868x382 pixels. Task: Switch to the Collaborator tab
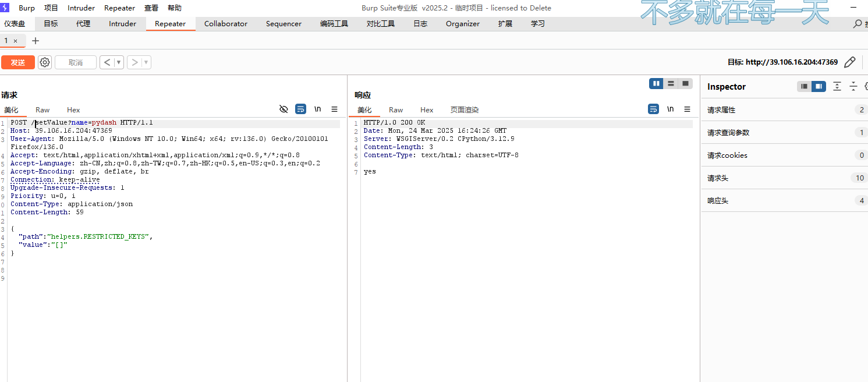click(226, 24)
